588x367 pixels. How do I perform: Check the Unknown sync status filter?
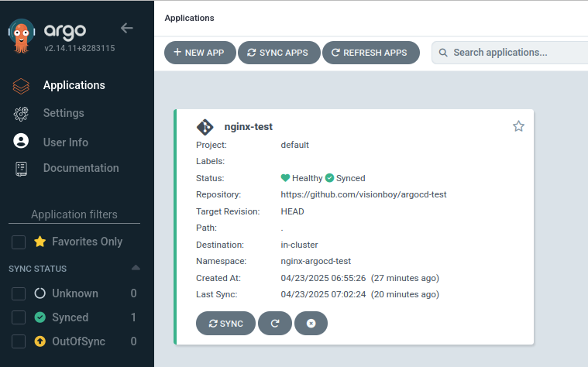tap(19, 294)
